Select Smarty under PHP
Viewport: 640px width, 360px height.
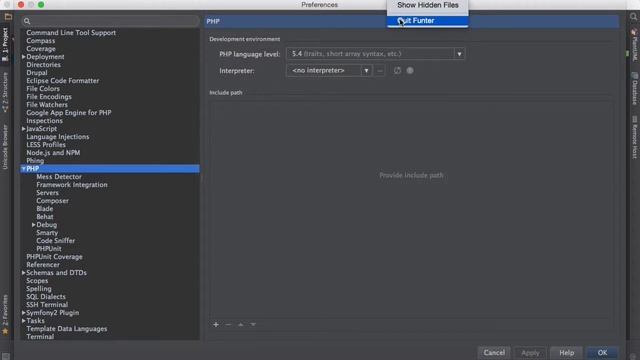point(47,233)
